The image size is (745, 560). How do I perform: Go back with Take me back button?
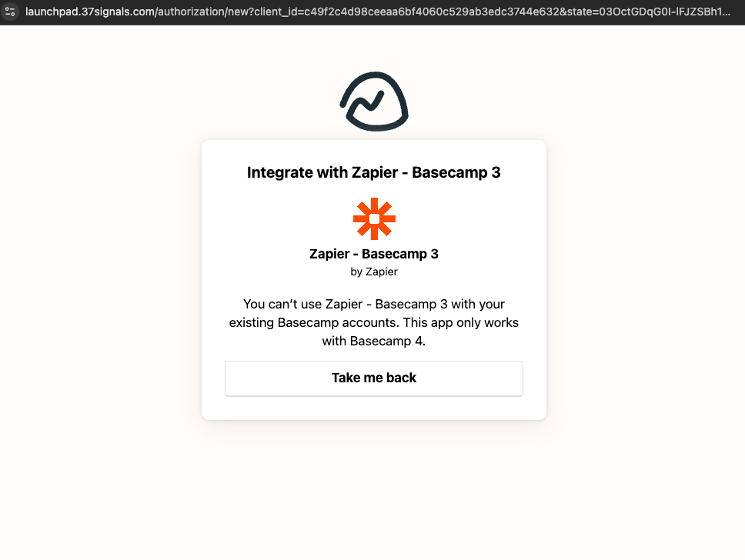point(374,378)
